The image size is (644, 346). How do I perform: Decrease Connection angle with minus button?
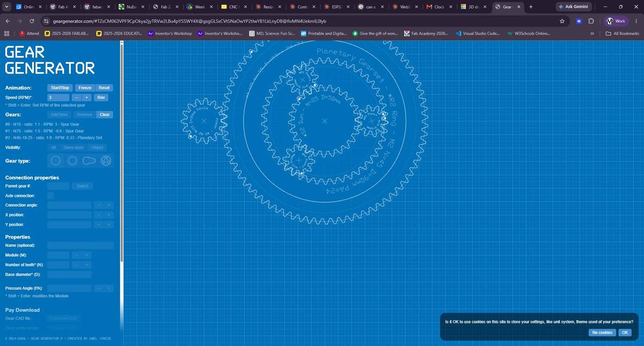pos(99,205)
